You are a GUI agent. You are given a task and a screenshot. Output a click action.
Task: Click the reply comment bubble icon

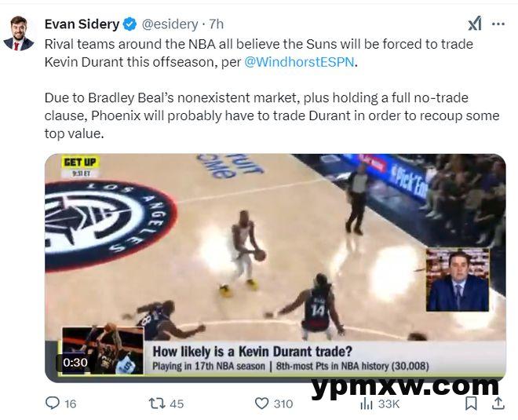tap(53, 404)
